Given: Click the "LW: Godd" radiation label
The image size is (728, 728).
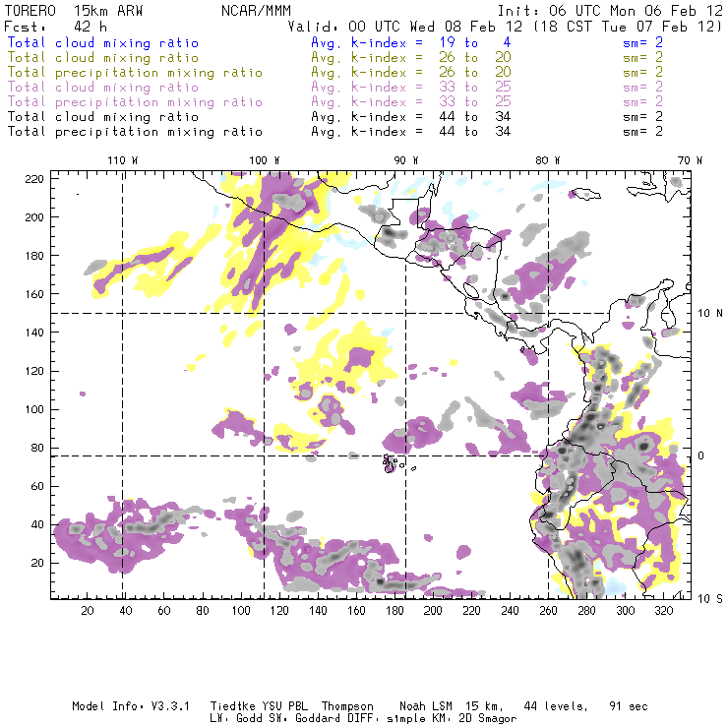Looking at the screenshot, I should point(235,719).
